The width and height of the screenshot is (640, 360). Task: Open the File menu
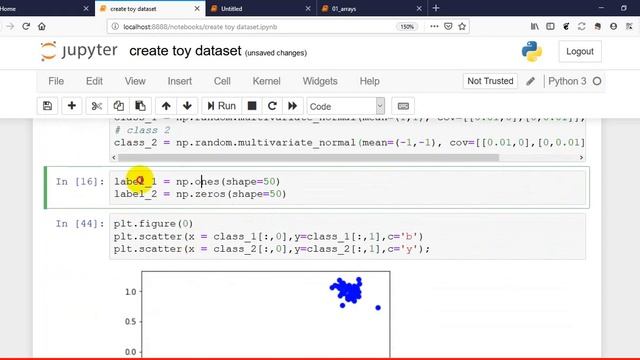pyautogui.click(x=56, y=81)
